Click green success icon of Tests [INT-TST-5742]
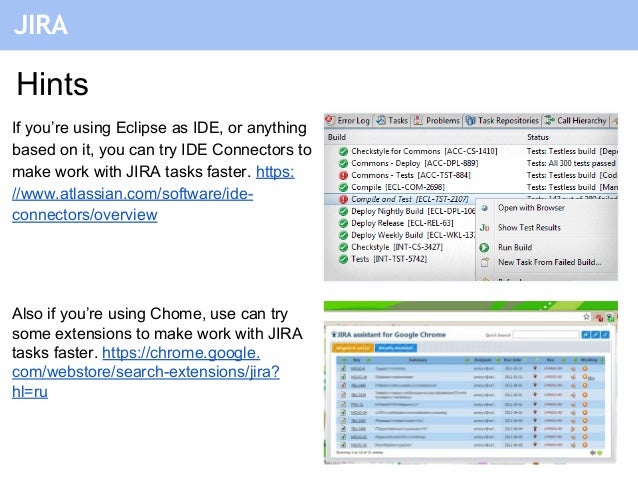 [x=343, y=259]
